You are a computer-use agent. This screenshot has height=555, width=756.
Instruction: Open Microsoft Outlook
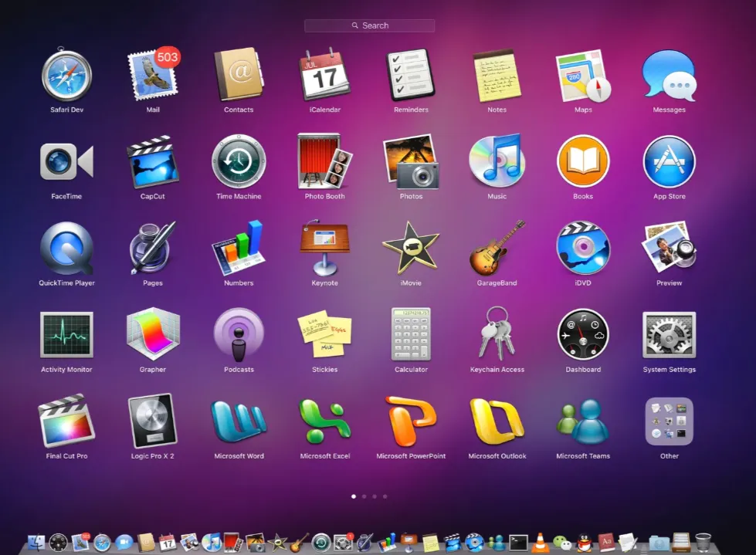[497, 421]
